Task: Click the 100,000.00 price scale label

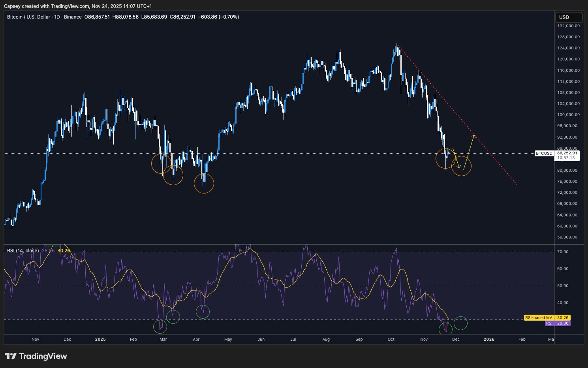Action: tap(568, 115)
